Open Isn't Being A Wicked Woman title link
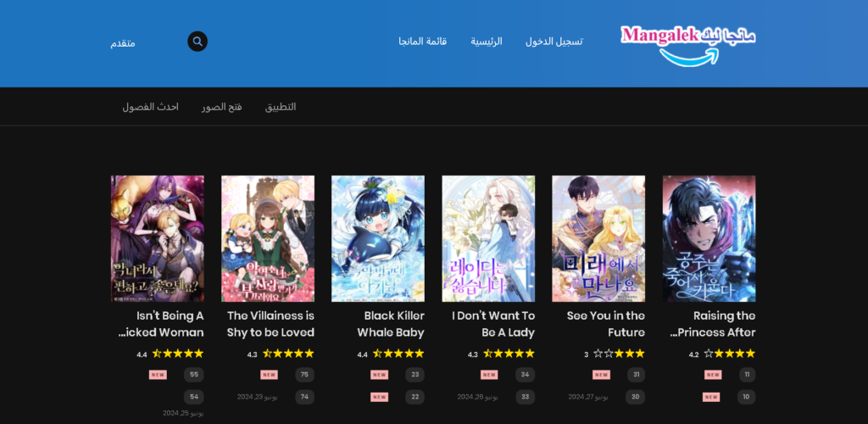The image size is (868, 424). point(160,324)
